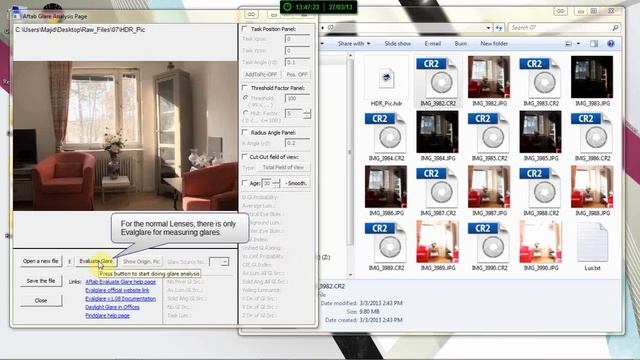Click AddToPic-OFF button
640x360 pixels.
click(x=261, y=74)
